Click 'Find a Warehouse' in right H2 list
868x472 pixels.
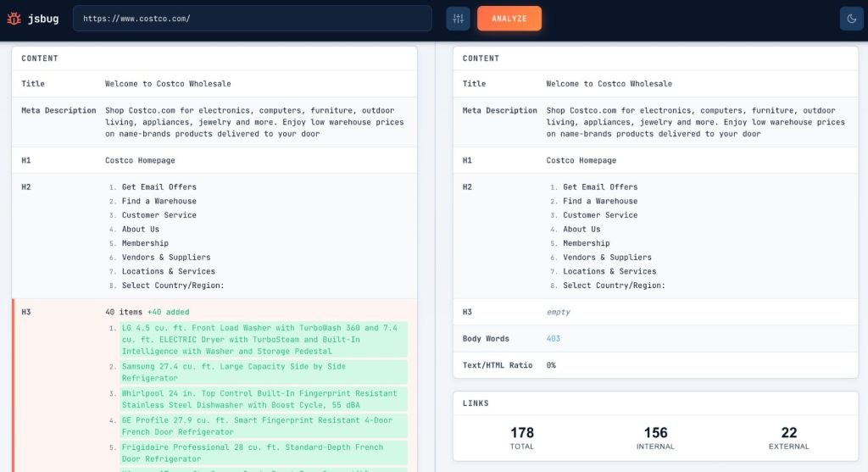click(x=600, y=201)
